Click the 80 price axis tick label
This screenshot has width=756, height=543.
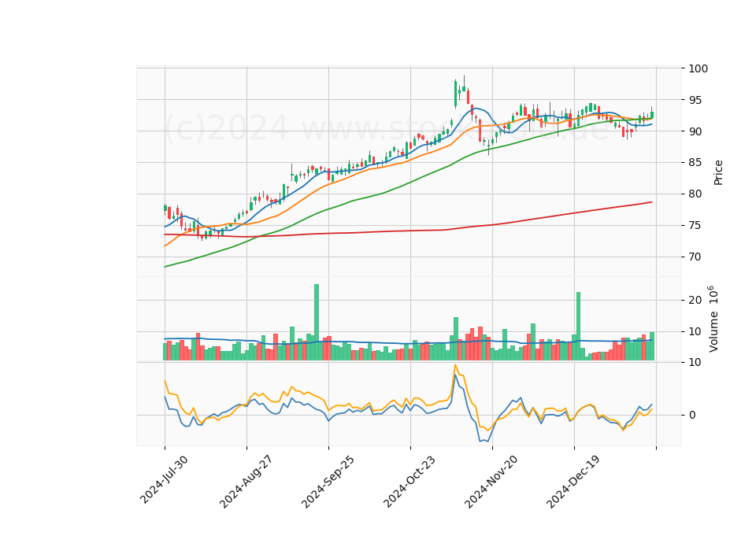(x=695, y=194)
